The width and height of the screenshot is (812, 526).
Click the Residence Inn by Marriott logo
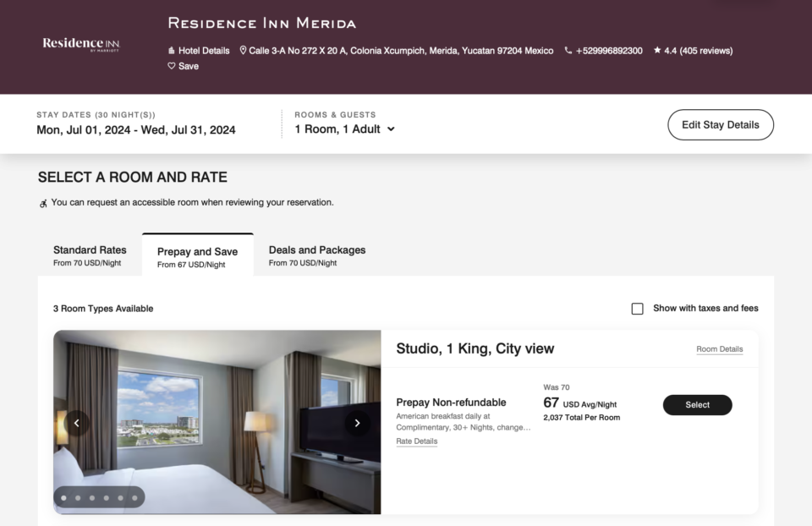pos(81,47)
